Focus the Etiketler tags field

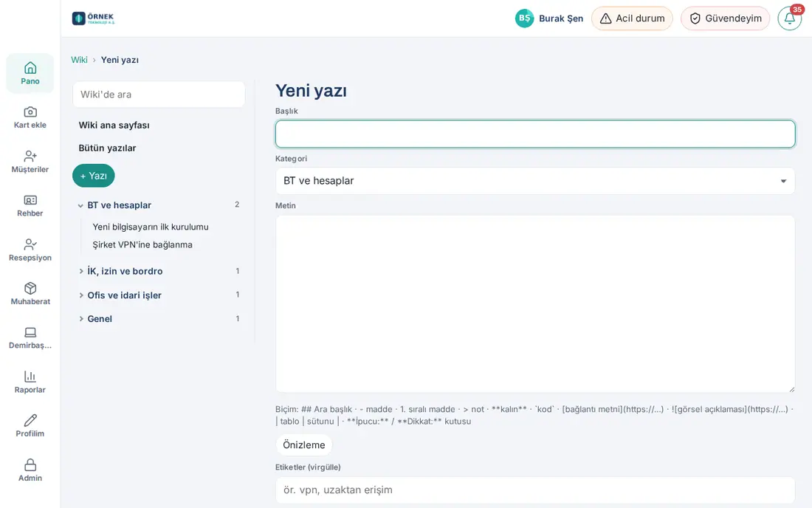pyautogui.click(x=535, y=490)
